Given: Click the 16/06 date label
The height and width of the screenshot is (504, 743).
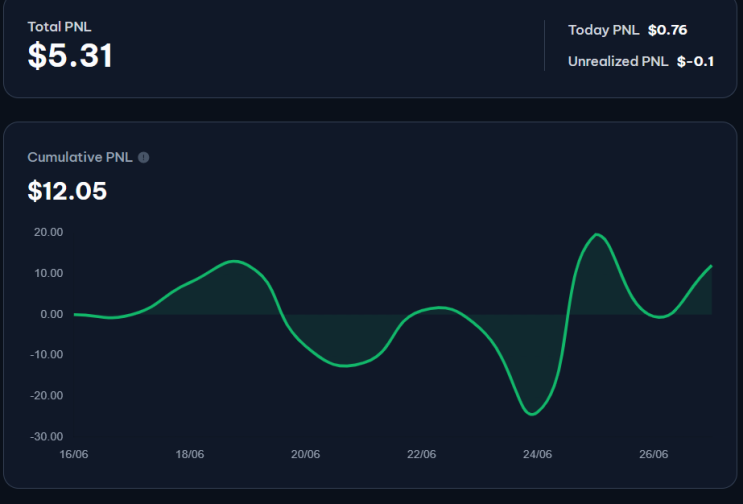Looking at the screenshot, I should click(x=73, y=454).
